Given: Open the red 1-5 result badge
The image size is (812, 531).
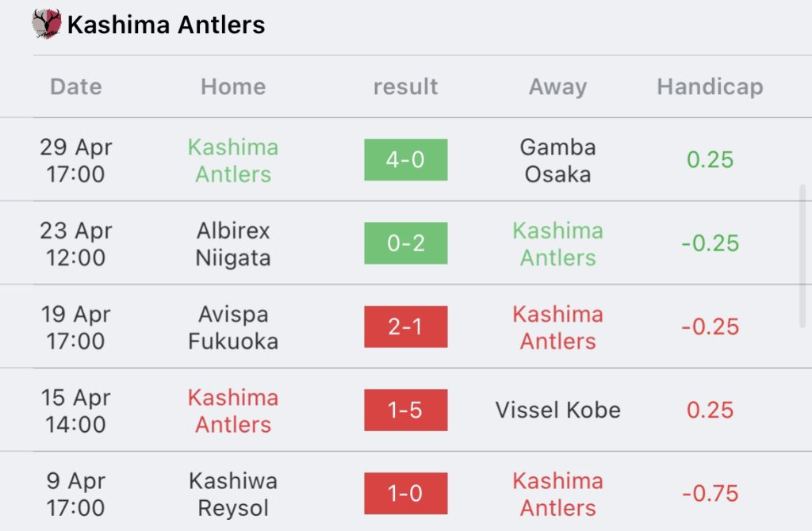Looking at the screenshot, I should click(405, 410).
